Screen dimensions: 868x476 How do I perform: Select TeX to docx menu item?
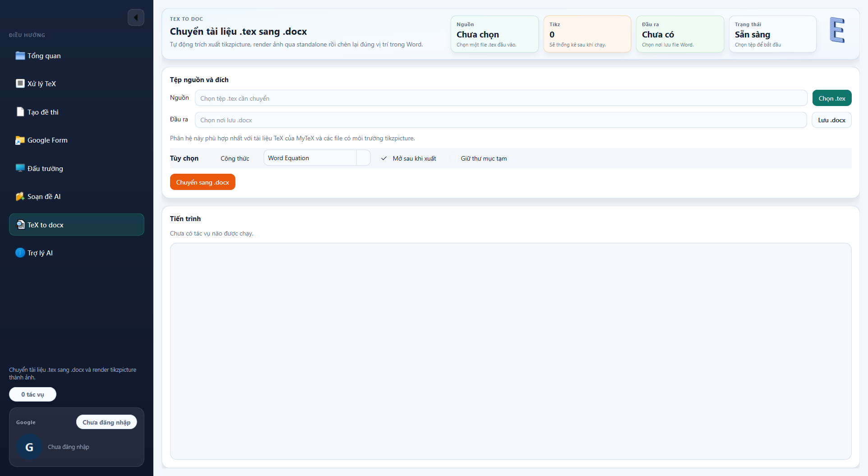(77, 225)
